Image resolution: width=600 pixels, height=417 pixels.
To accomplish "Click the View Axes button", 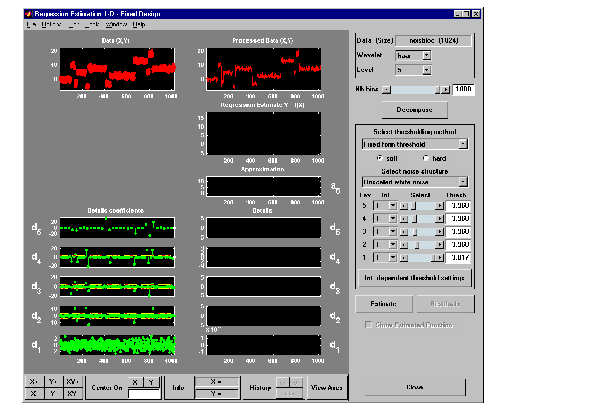I will 326,388.
